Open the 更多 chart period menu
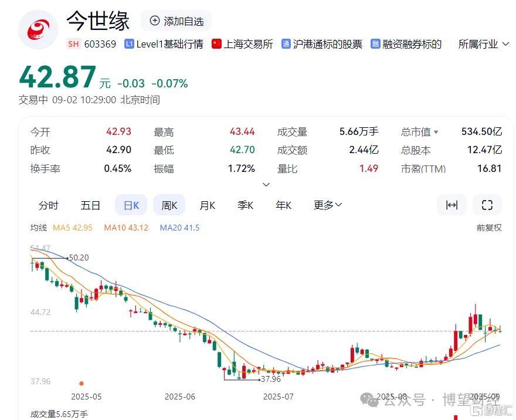 328,205
